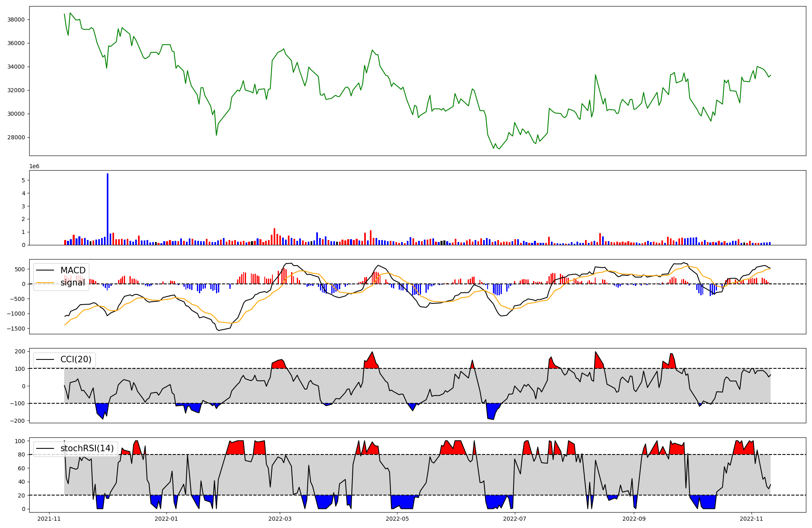
Task: Click the 500 tick on MACD axis
Action: pyautogui.click(x=19, y=269)
